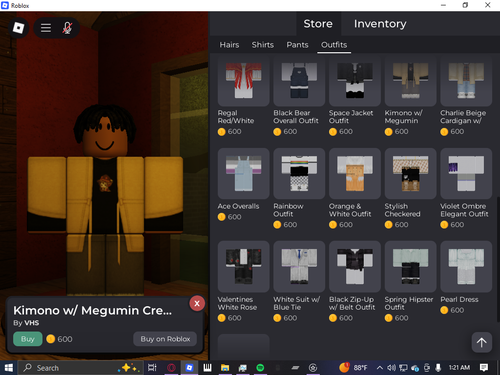
Task: Select the Regal Red/White outfit thumbnail
Action: pos(244,81)
